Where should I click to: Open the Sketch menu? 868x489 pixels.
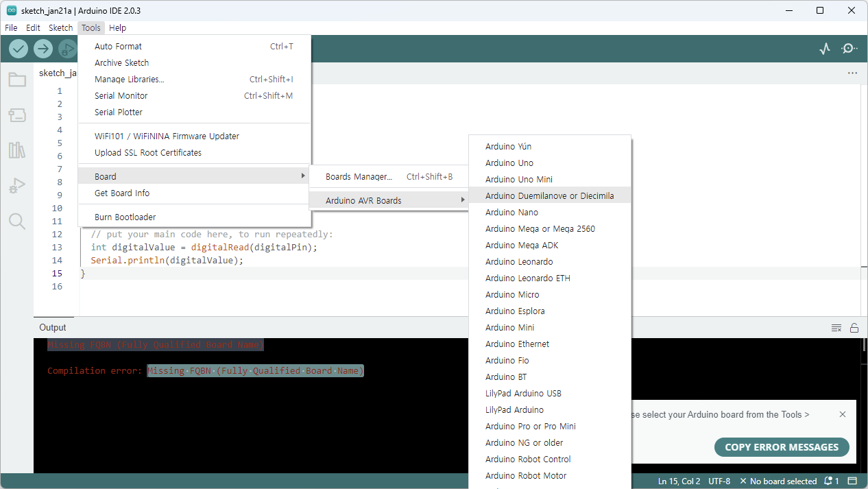60,28
